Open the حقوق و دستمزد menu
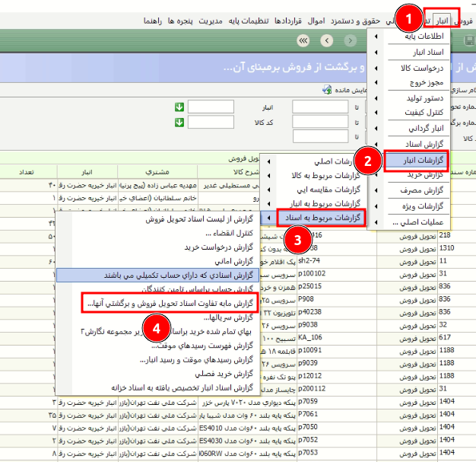476x462 pixels. [x=356, y=21]
